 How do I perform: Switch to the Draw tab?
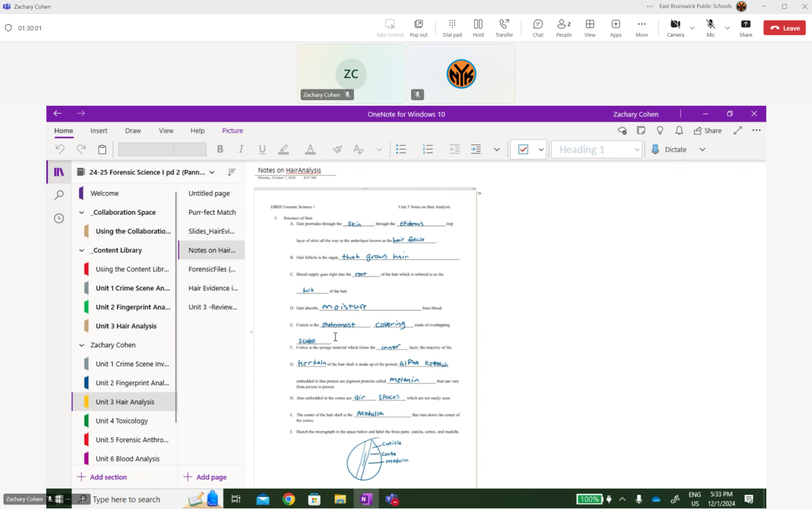(133, 131)
